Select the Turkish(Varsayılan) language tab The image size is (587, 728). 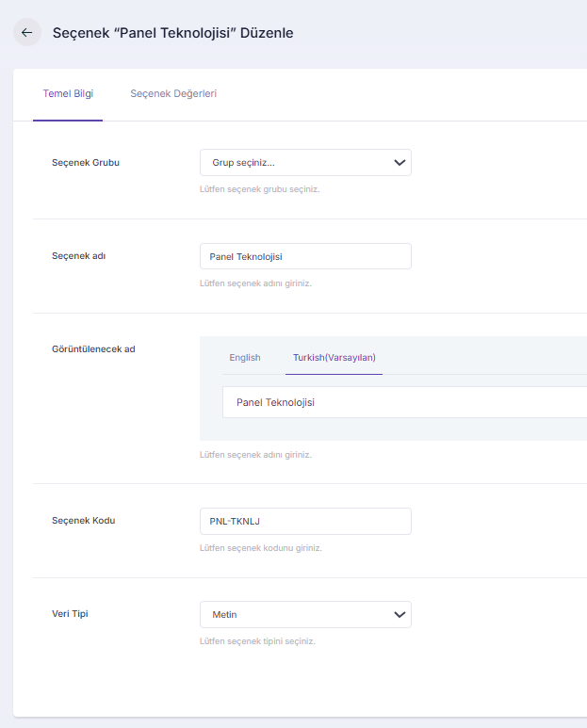tap(334, 358)
